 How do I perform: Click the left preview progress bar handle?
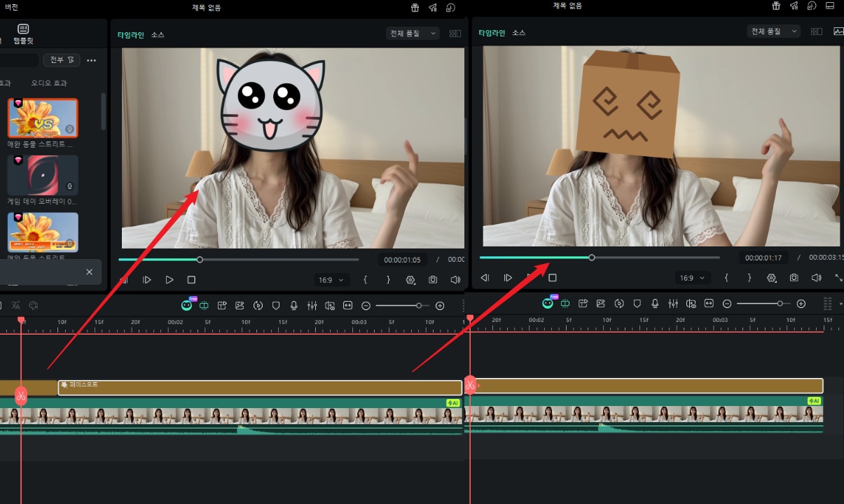pyautogui.click(x=200, y=260)
